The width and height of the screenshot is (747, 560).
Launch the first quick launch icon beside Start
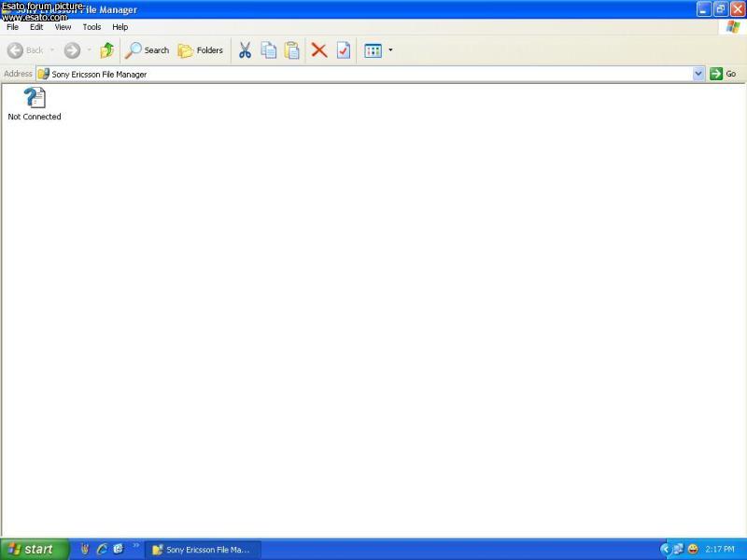click(85, 550)
